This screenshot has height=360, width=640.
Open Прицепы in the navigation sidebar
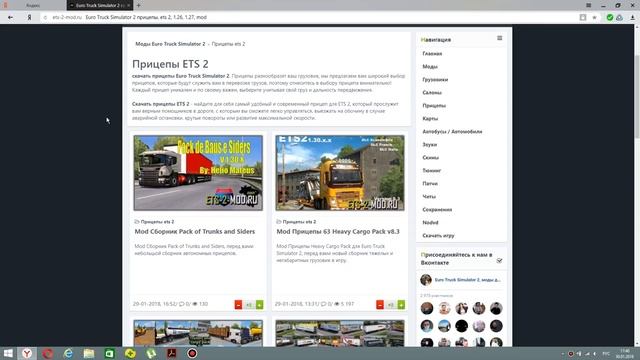(x=434, y=106)
